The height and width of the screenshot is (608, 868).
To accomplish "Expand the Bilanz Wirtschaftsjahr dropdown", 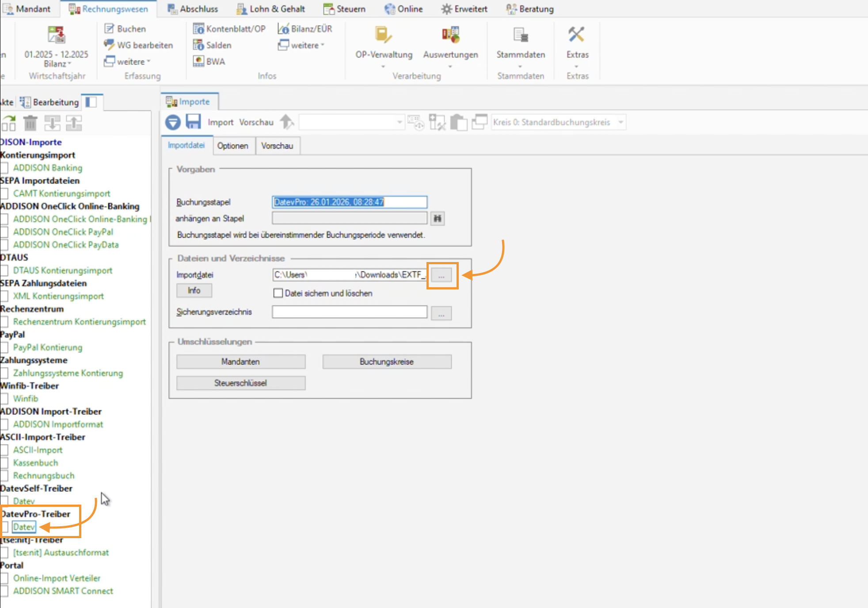I will pos(57,64).
